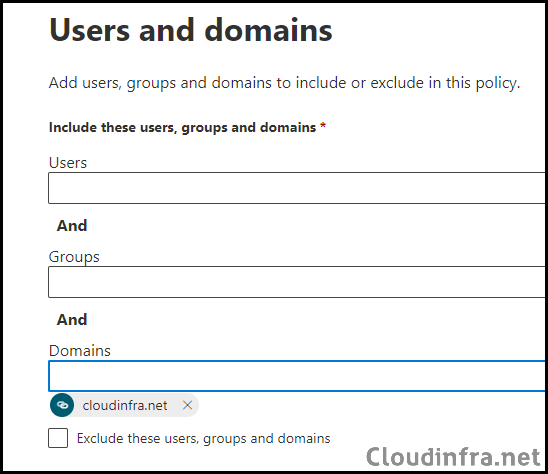Click the Exclude these users label text
The height and width of the screenshot is (474, 548).
point(203,438)
